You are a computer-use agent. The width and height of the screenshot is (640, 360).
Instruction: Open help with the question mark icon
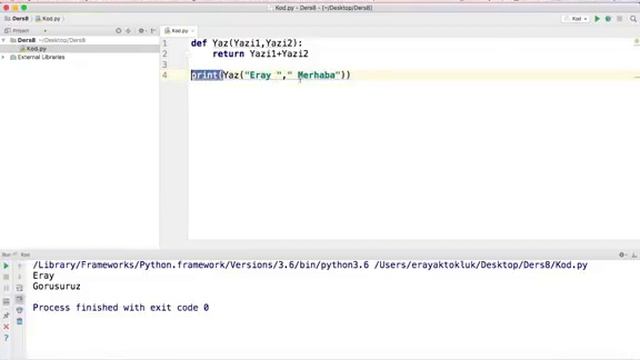click(6, 338)
